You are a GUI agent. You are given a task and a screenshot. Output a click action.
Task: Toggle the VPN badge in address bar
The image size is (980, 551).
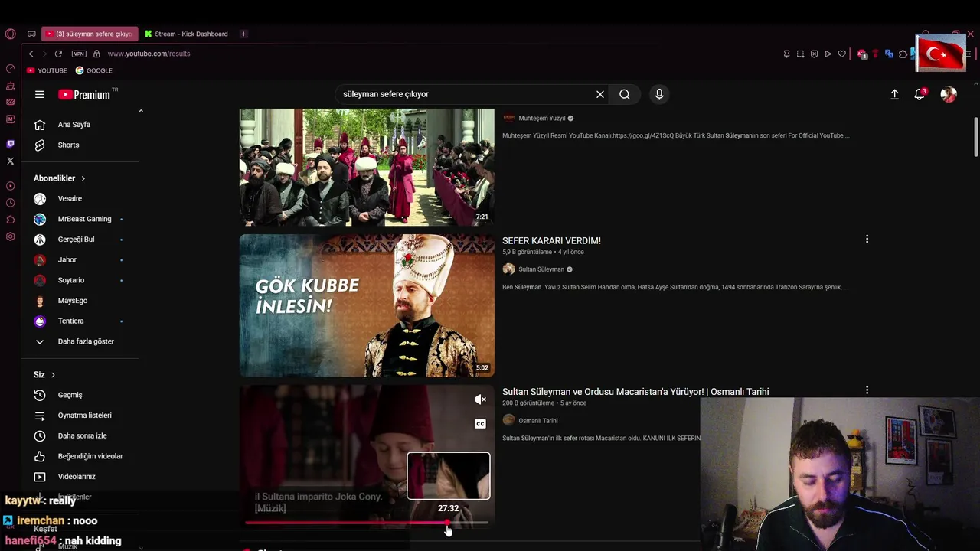tap(79, 54)
